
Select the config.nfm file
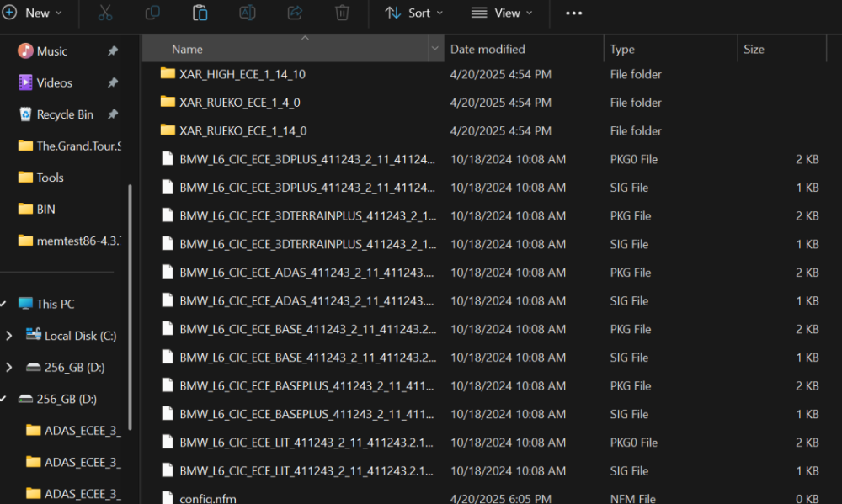pos(207,498)
